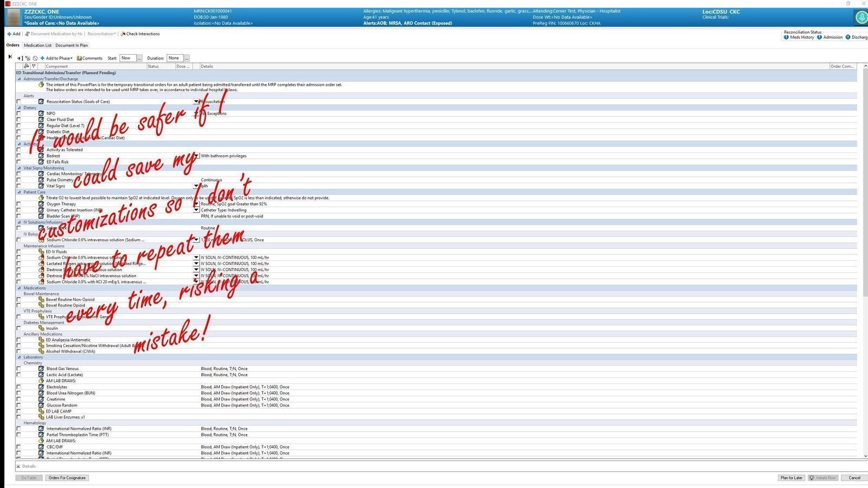Click the Add order icon
The image size is (868, 488).
click(x=9, y=34)
